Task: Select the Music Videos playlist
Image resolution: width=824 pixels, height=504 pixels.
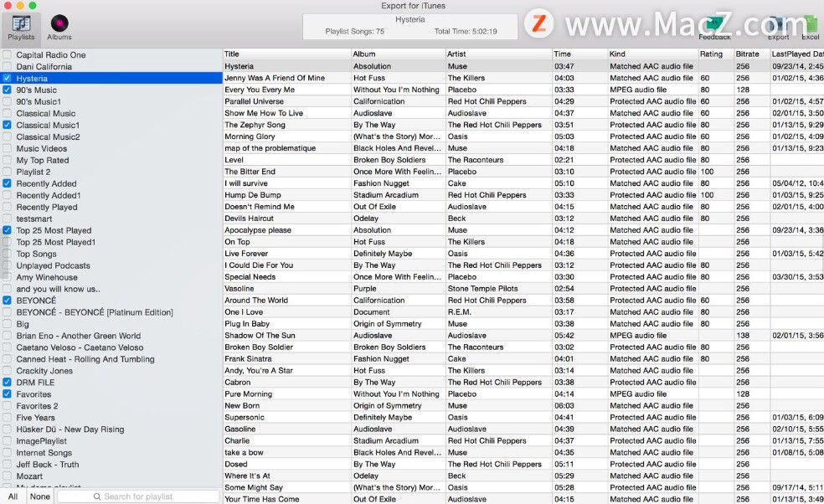Action: pos(42,149)
